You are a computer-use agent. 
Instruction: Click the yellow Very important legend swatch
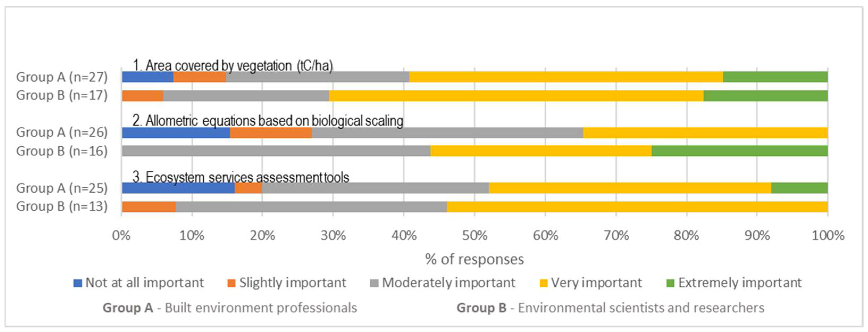click(543, 283)
